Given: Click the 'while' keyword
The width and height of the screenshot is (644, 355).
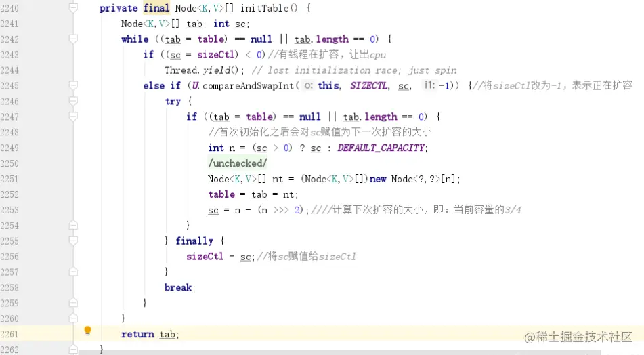Looking at the screenshot, I should tap(135, 39).
